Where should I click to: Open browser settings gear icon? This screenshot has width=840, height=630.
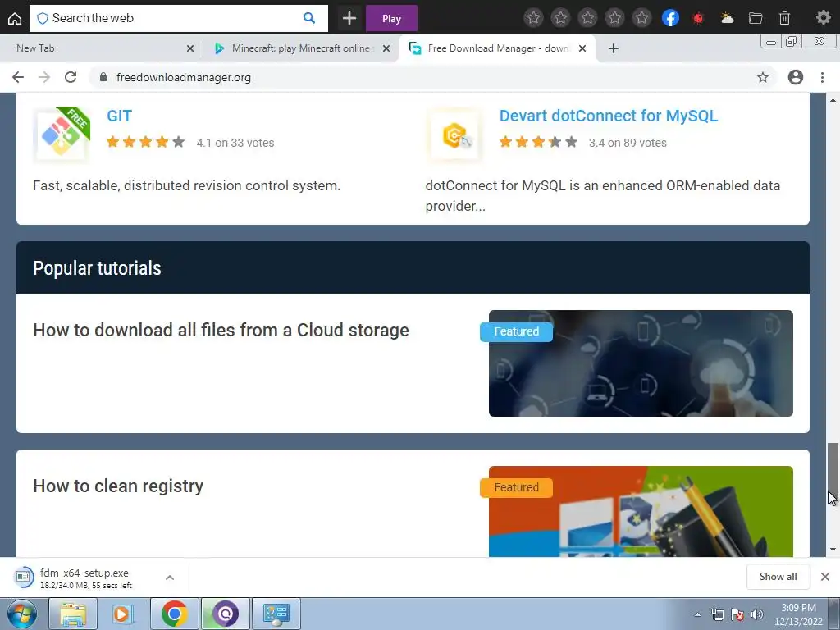point(823,18)
